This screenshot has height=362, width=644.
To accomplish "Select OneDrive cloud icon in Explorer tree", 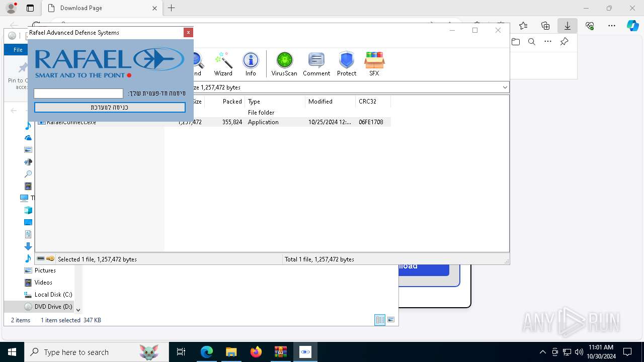I will coord(28,138).
